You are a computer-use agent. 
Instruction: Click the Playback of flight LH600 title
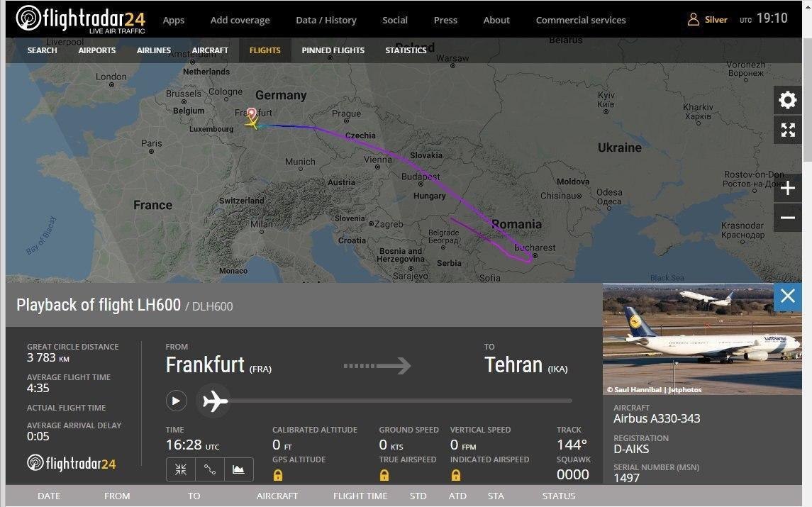point(99,305)
